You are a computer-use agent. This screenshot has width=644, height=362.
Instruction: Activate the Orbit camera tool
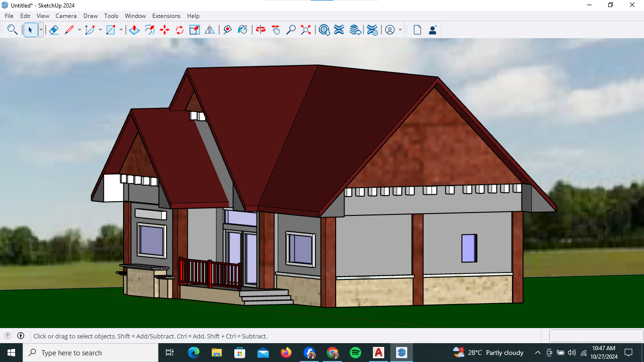click(261, 30)
